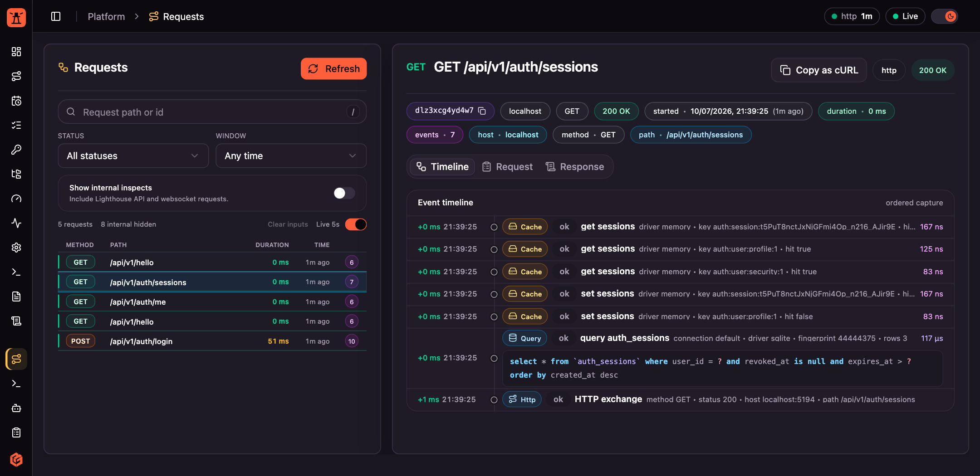Open the scroll logs icon in the sidebar
980x476 pixels.
[16, 321]
